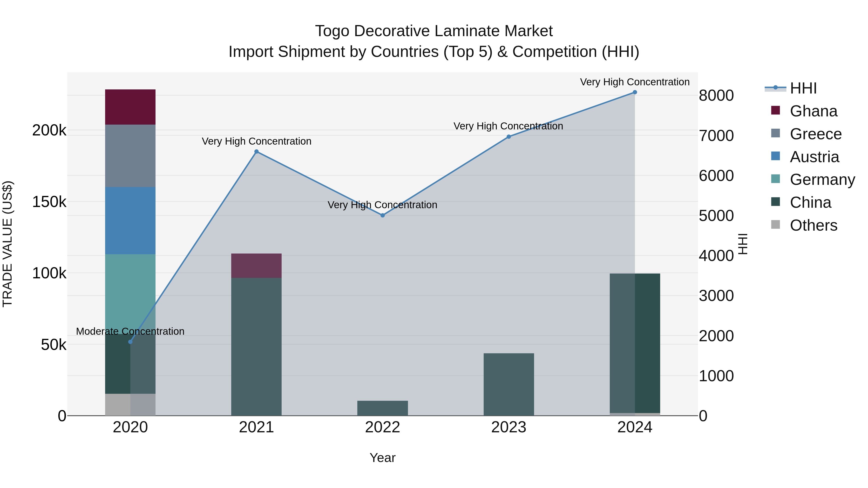
Task: Click the 'Moderate Concentration' annotation
Action: point(130,331)
